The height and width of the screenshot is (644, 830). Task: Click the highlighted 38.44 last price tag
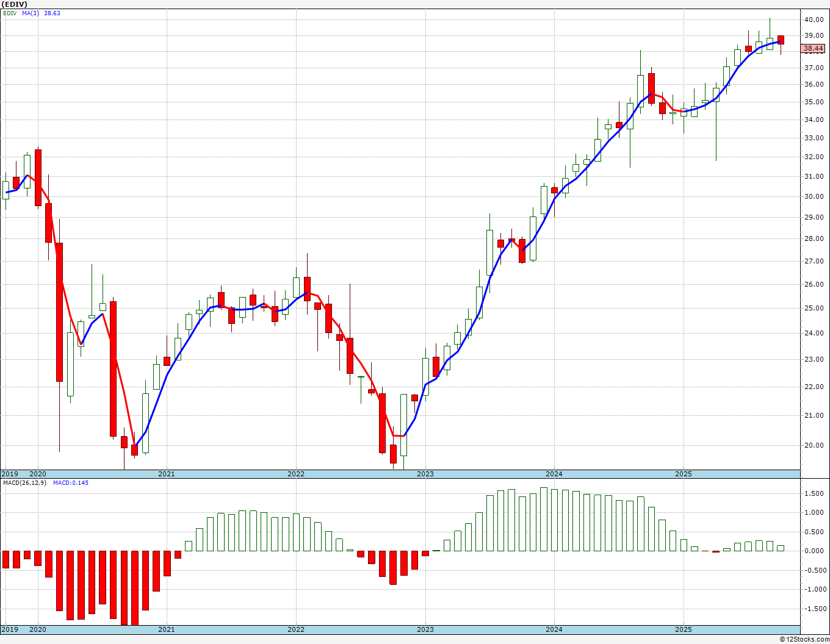[814, 48]
